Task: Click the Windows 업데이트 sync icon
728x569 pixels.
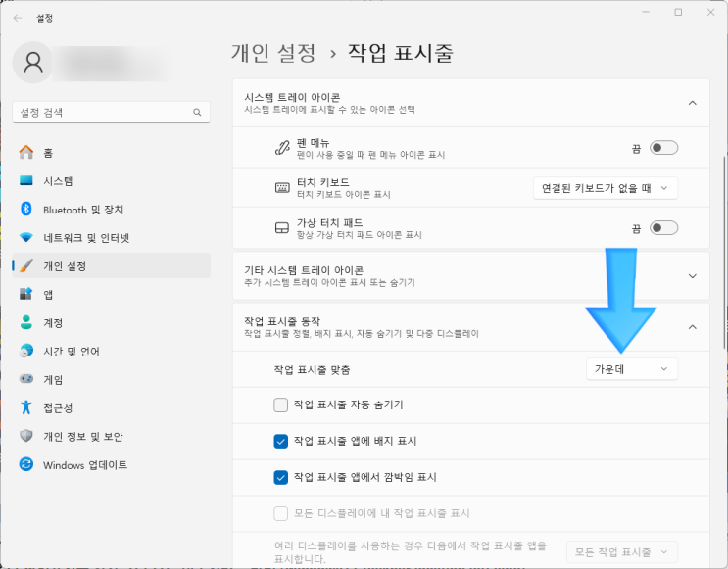Action: [26, 464]
